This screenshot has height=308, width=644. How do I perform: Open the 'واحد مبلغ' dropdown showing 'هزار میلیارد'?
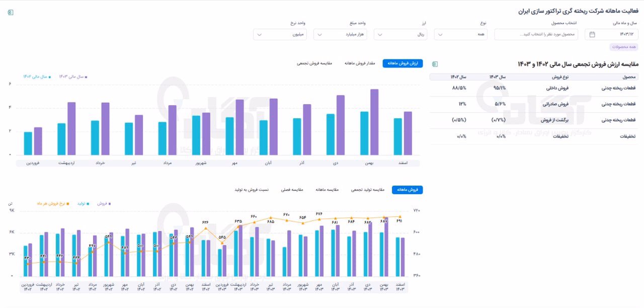(x=340, y=34)
